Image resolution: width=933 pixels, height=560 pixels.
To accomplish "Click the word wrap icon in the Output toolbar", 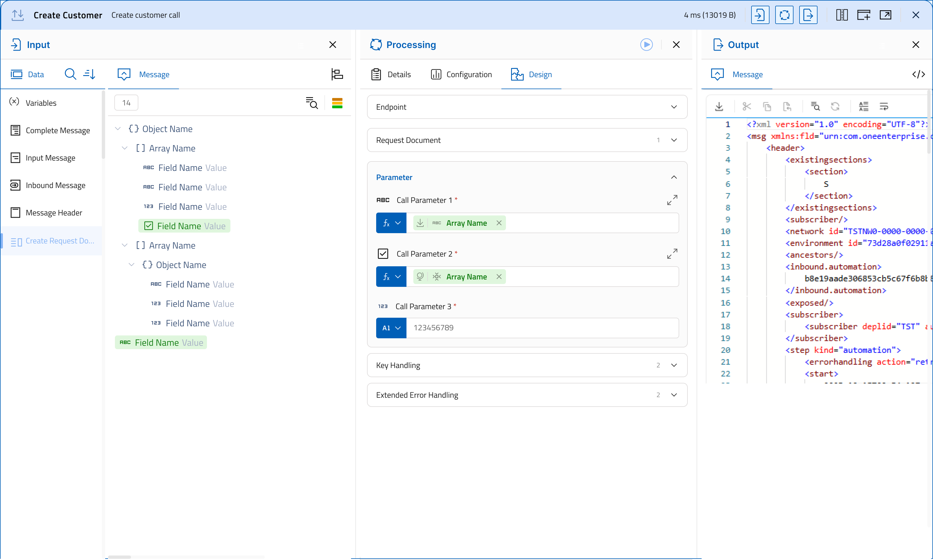I will pos(884,106).
